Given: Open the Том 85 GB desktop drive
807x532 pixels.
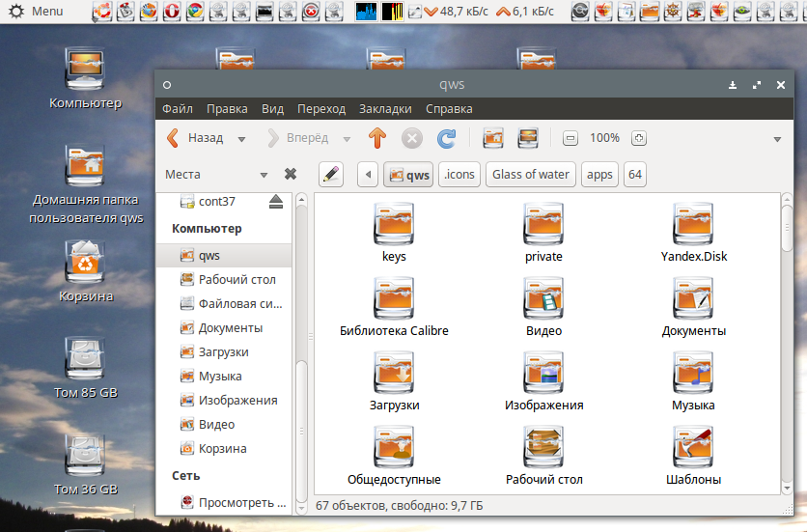Looking at the screenshot, I should (x=86, y=368).
